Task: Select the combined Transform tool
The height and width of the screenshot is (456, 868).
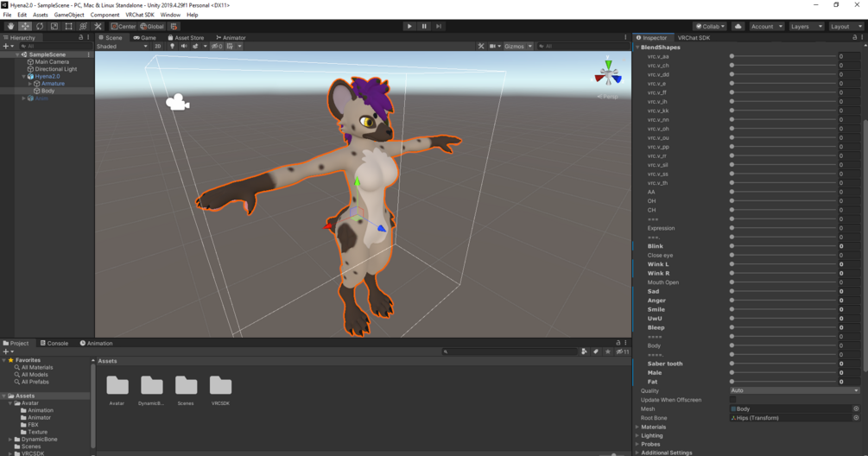Action: click(x=83, y=26)
